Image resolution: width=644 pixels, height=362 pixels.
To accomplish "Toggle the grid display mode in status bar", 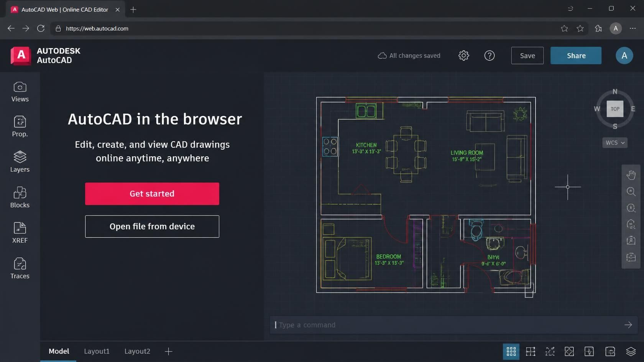I will (511, 351).
